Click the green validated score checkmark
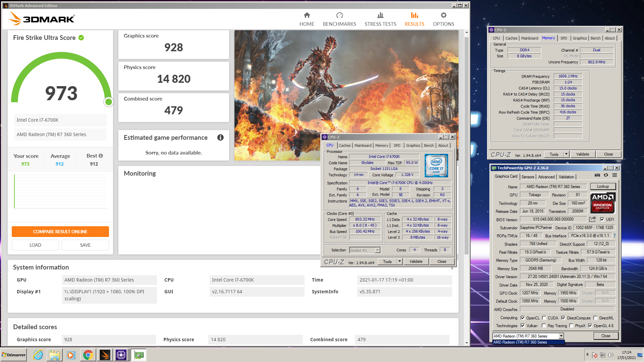The width and height of the screenshot is (644, 362). click(x=81, y=38)
